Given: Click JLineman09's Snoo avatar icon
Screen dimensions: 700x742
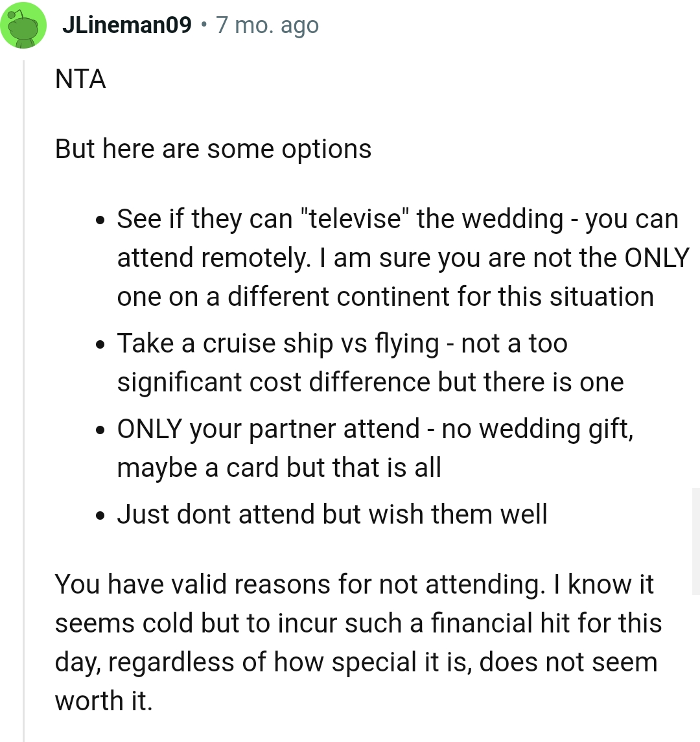Looking at the screenshot, I should (23, 26).
